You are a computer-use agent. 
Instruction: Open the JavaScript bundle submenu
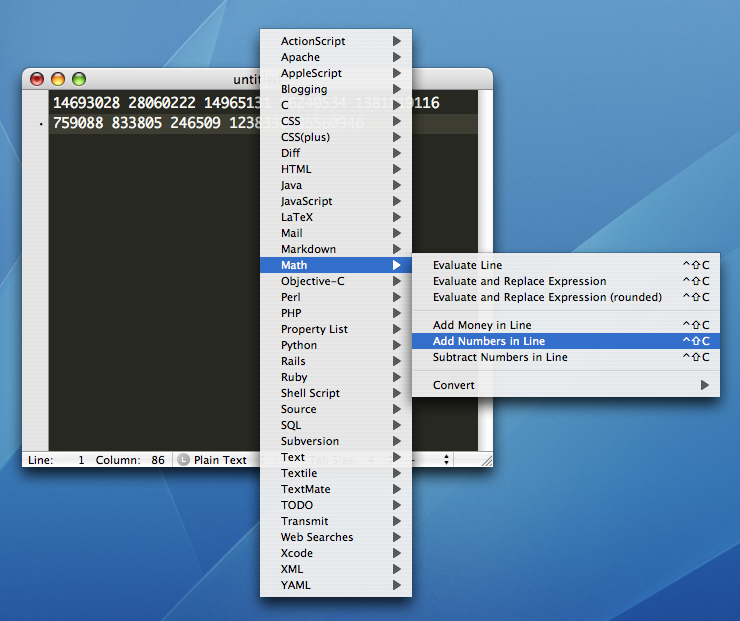336,201
